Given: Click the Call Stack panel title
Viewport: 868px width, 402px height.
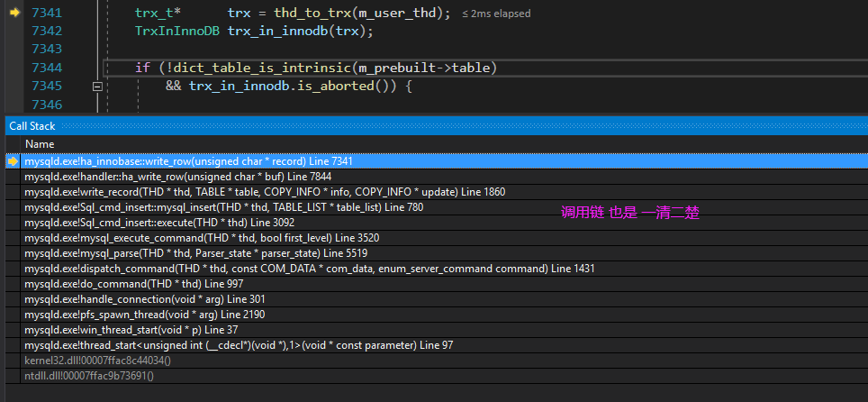Looking at the screenshot, I should (32, 126).
